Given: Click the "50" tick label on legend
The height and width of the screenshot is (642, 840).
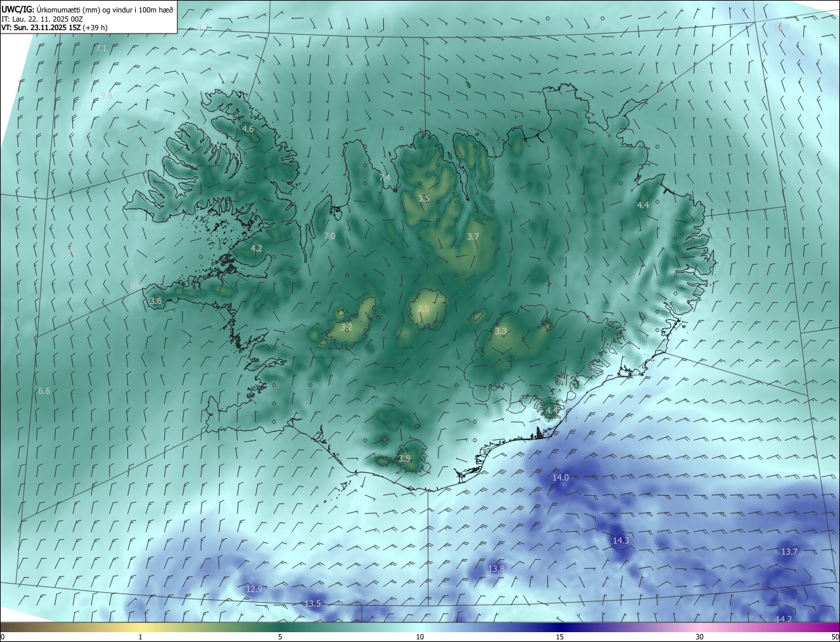Looking at the screenshot, I should (834, 637).
